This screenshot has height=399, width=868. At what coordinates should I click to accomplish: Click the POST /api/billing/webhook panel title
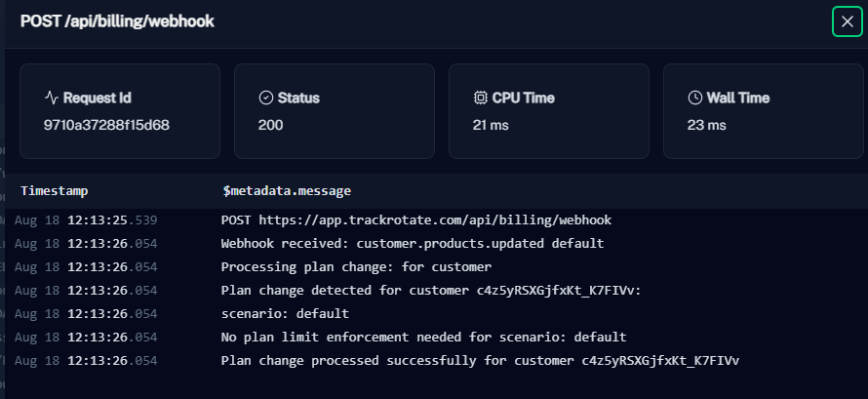(117, 20)
